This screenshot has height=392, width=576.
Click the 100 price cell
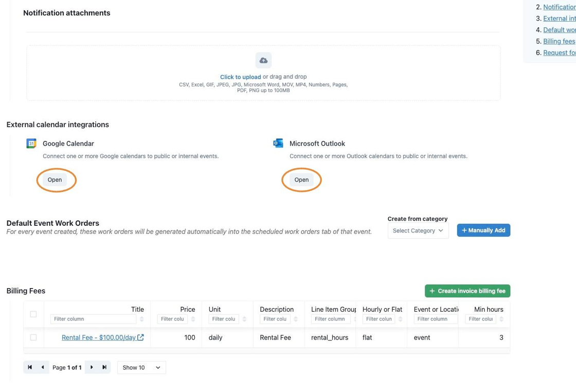[x=176, y=337]
